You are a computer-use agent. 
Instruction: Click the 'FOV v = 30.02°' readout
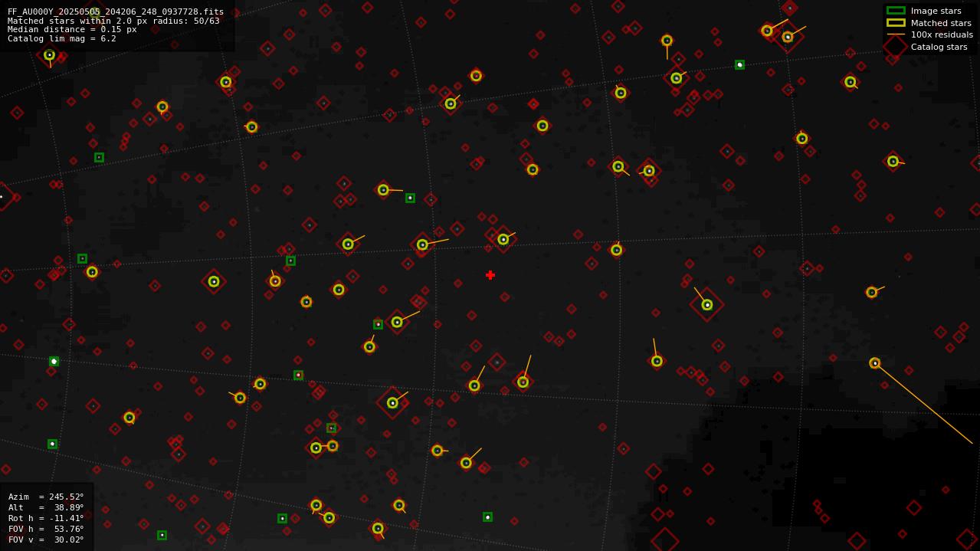46,540
